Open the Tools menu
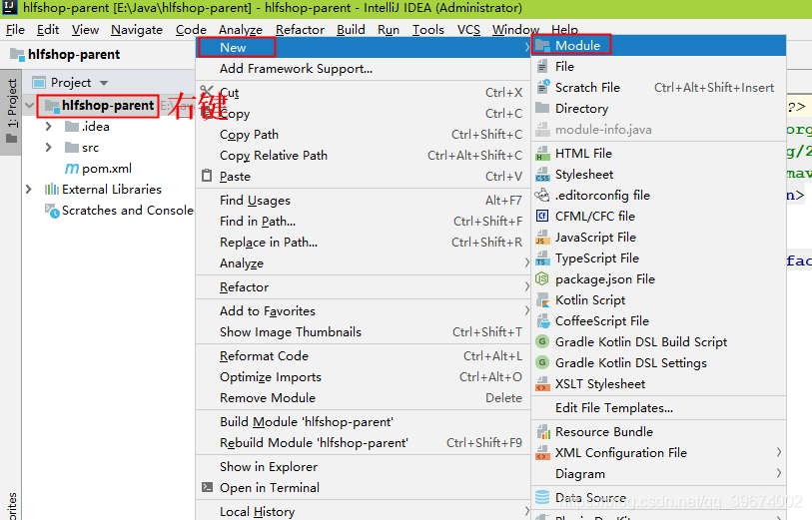The image size is (812, 520). click(x=427, y=30)
